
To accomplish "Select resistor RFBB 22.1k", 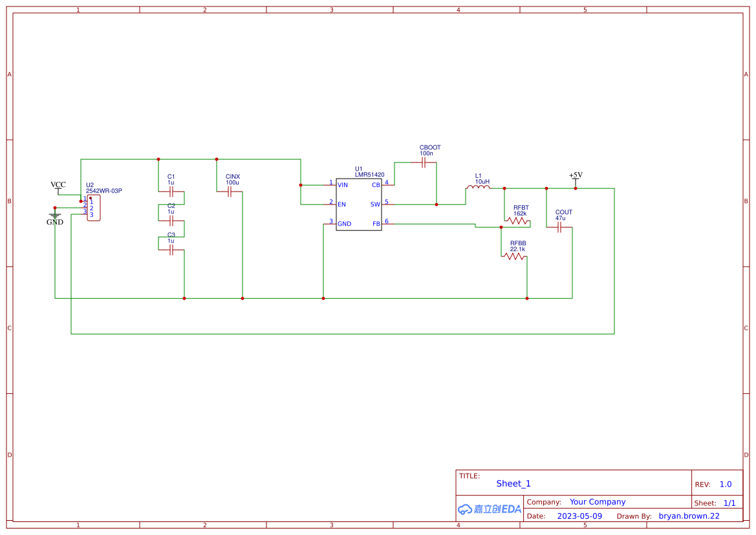I will pyautogui.click(x=515, y=256).
